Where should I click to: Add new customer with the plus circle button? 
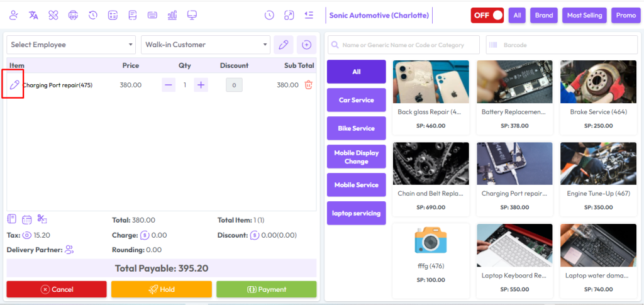click(306, 45)
